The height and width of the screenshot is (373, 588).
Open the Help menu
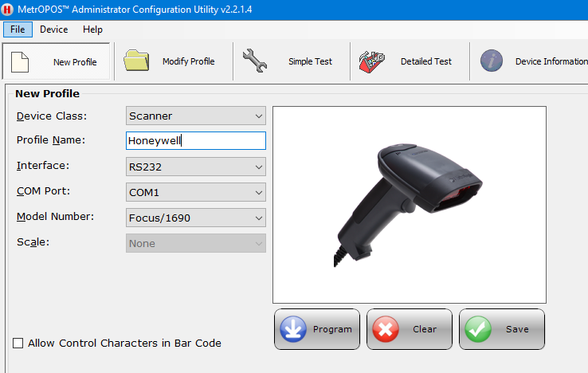click(92, 29)
